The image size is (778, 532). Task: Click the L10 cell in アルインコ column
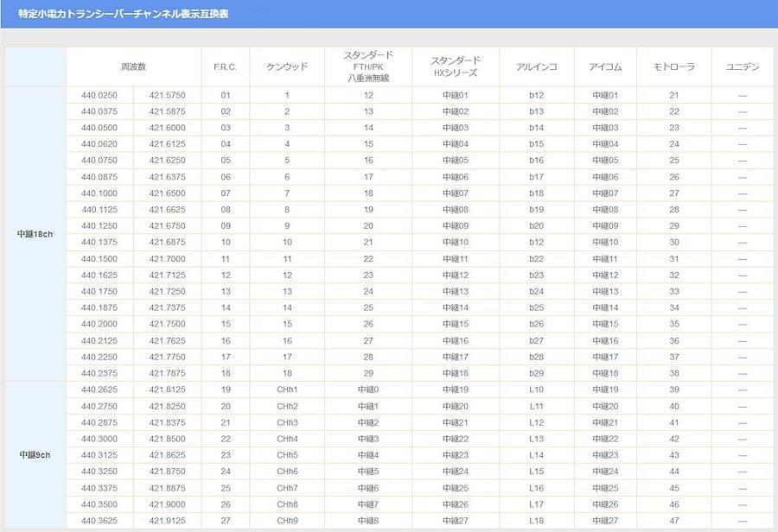tap(536, 389)
